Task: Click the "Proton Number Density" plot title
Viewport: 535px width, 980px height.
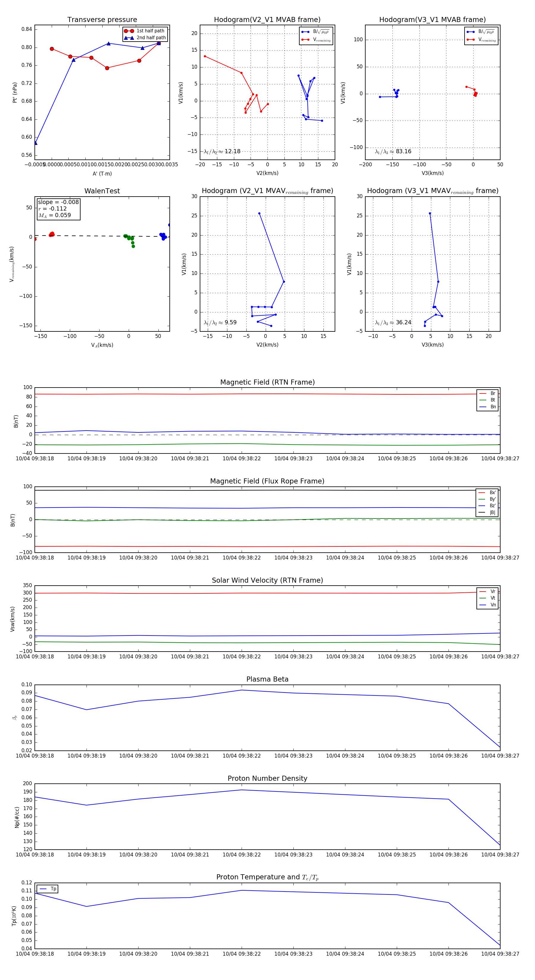Action: click(267, 778)
